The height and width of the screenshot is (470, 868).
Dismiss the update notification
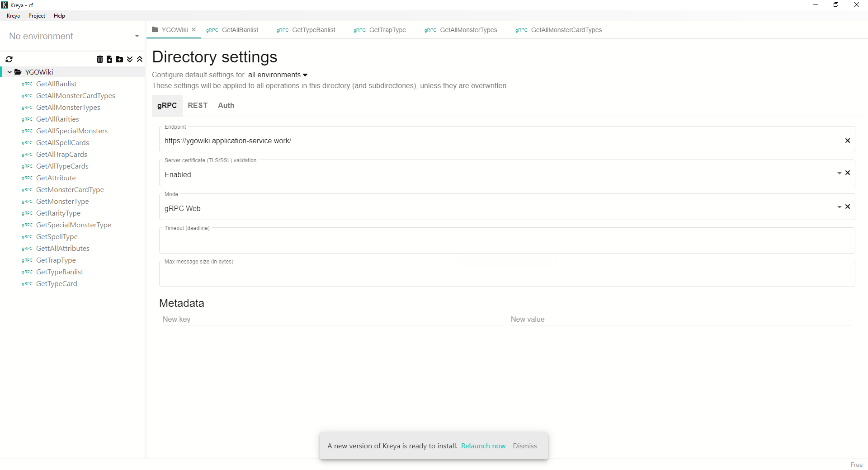(524, 446)
